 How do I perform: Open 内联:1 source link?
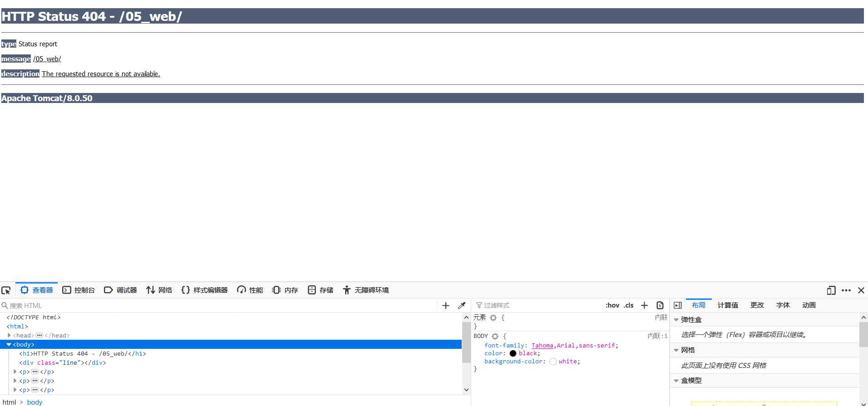(657, 336)
